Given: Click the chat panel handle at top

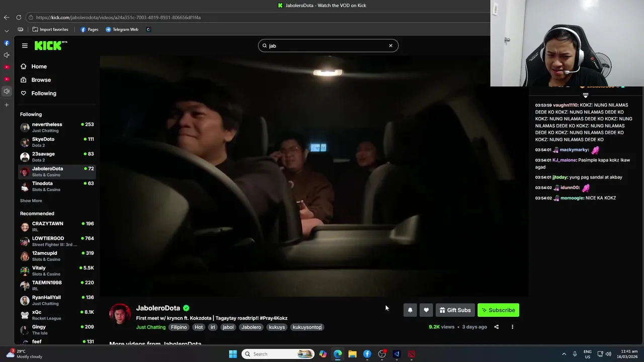Looking at the screenshot, I should [585, 95].
